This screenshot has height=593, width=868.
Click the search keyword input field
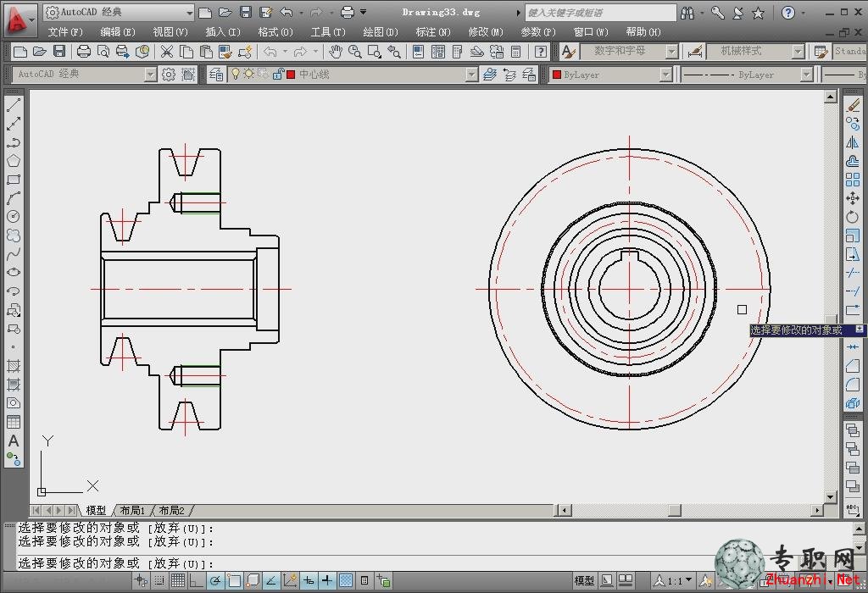[601, 12]
